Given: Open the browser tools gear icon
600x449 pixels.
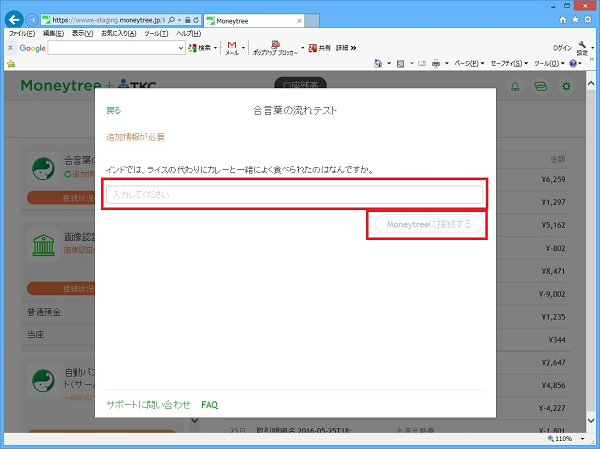Looking at the screenshot, I should coord(588,20).
